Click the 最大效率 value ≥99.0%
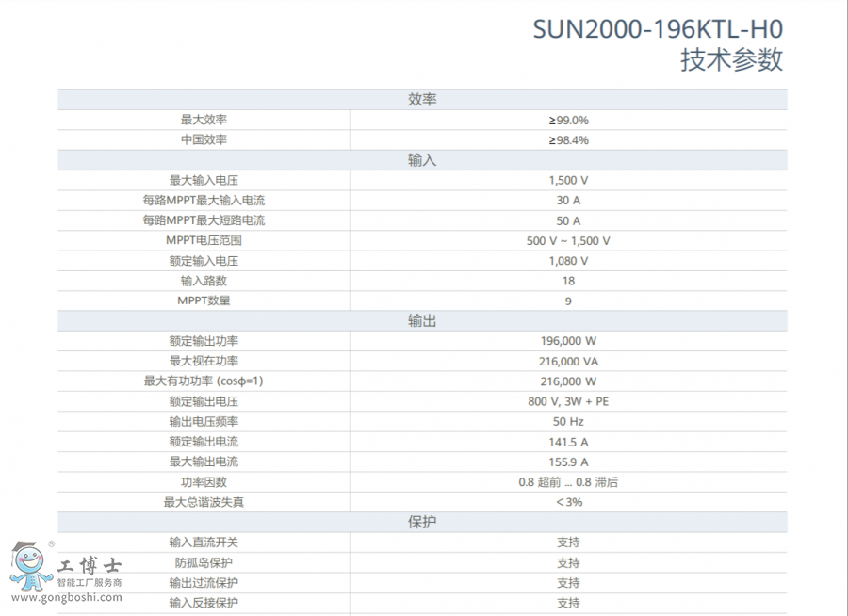 [568, 120]
